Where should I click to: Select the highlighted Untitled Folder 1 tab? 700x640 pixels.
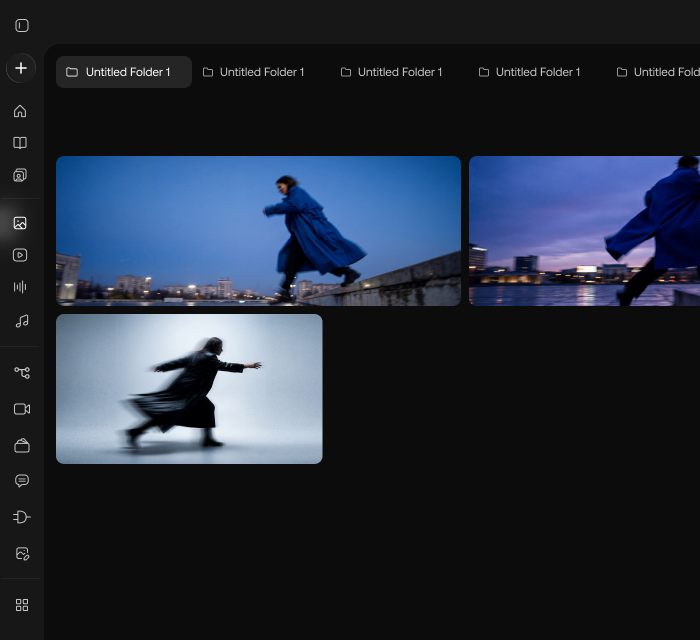coord(124,72)
